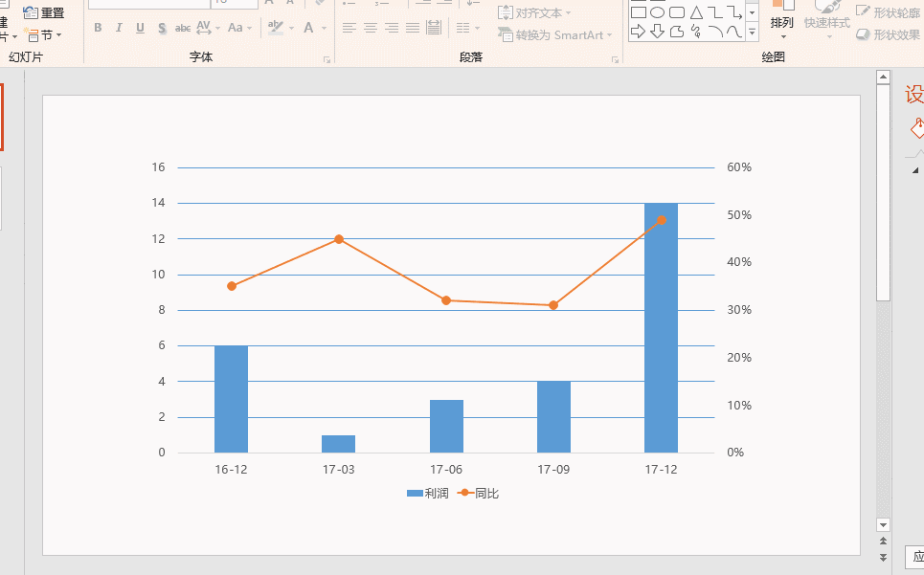Select the 利润 legend entry
This screenshot has width=924, height=575.
428,493
